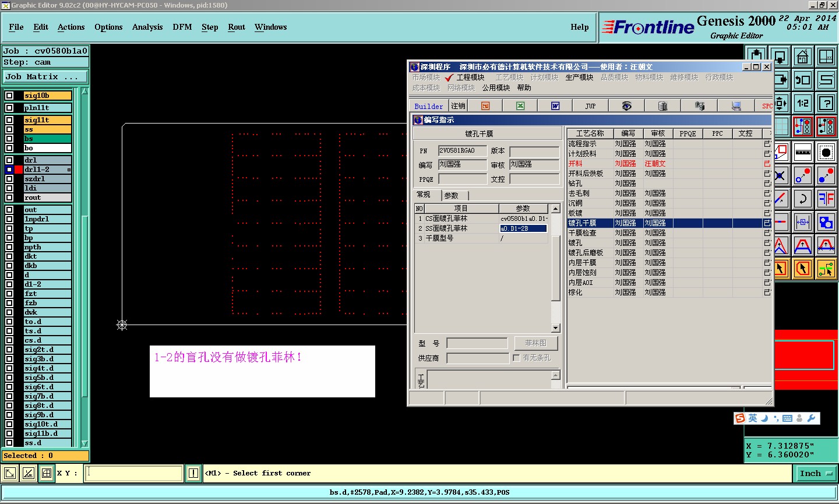The image size is (839, 504).
Task: Toggle display box for layer out
Action: point(9,210)
